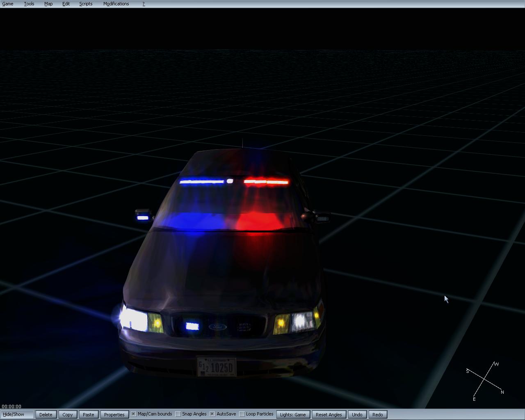Toggle the Map/Cam bounds checkbox
525x420 pixels.
[133, 414]
